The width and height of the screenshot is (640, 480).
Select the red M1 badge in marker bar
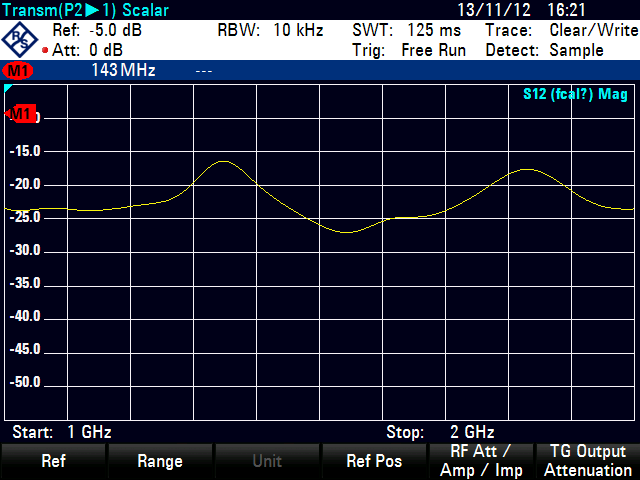(19, 71)
